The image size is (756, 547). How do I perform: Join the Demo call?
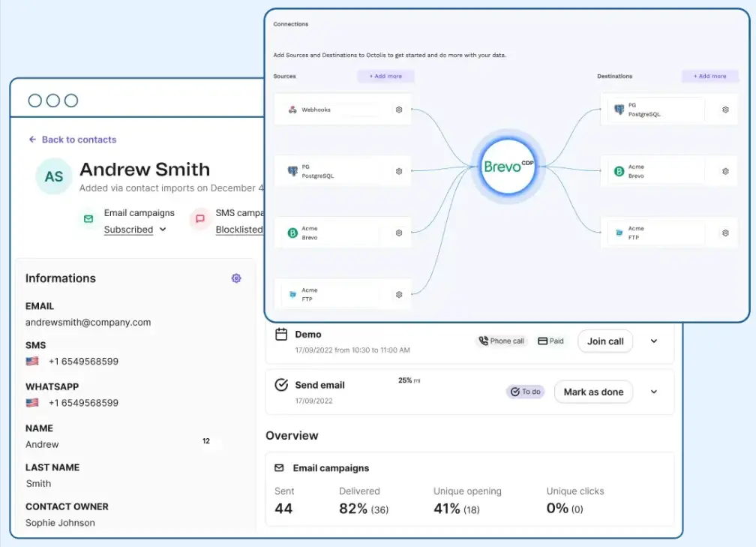[x=605, y=341]
